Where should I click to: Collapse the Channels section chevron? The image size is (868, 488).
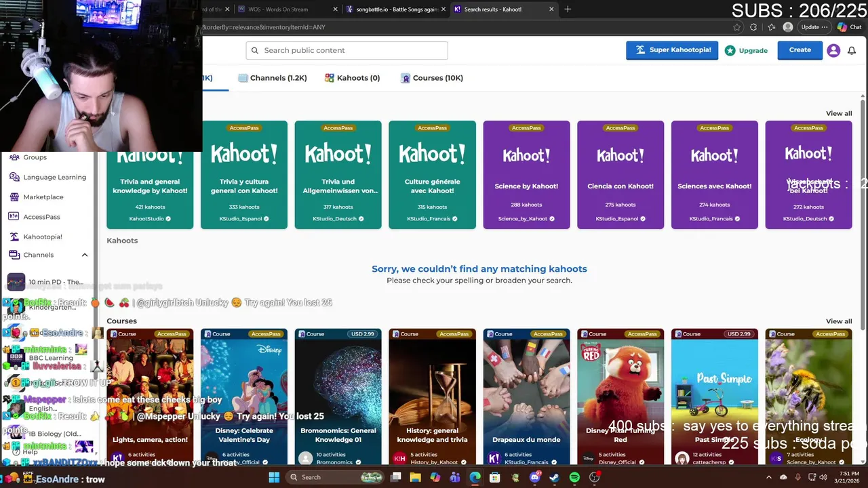click(x=85, y=255)
